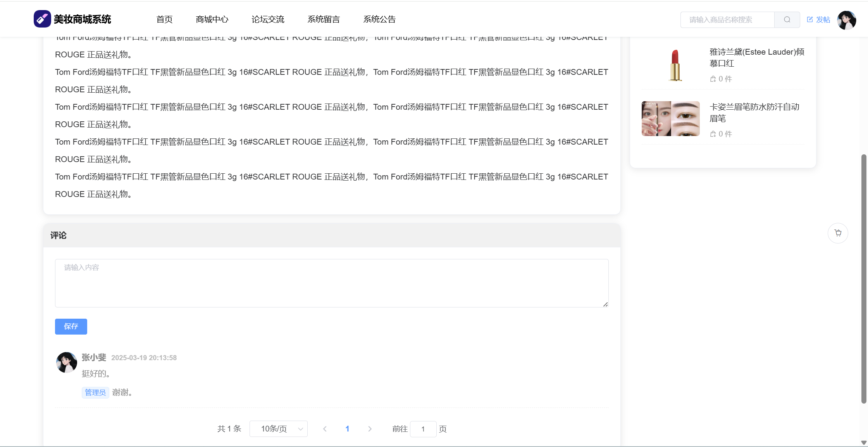868x447 pixels.
Task: Open the 系统公告 menu item
Action: tap(379, 19)
